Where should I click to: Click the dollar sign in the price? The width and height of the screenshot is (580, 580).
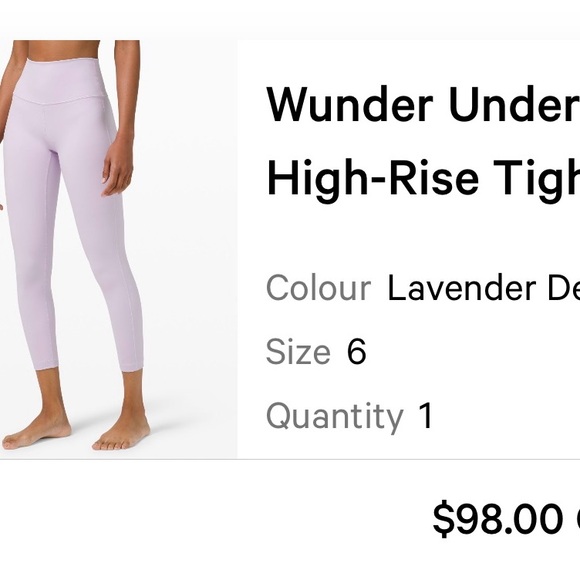443,518
